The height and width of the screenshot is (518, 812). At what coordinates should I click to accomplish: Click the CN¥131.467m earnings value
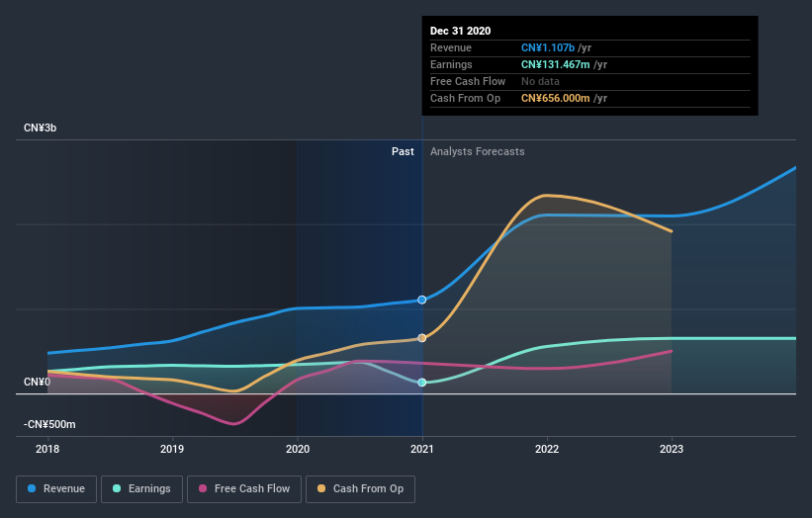click(555, 64)
